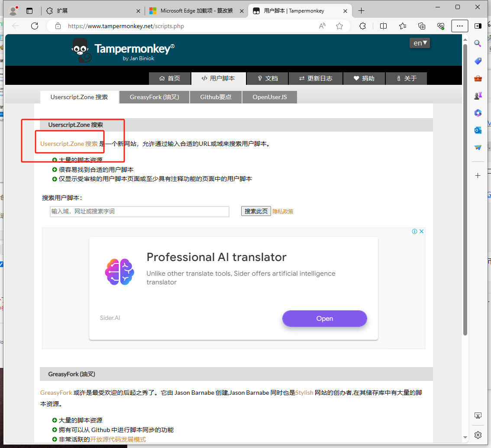The width and height of the screenshot is (491, 448).
Task: Click the 搜索此页 button
Action: tap(256, 211)
